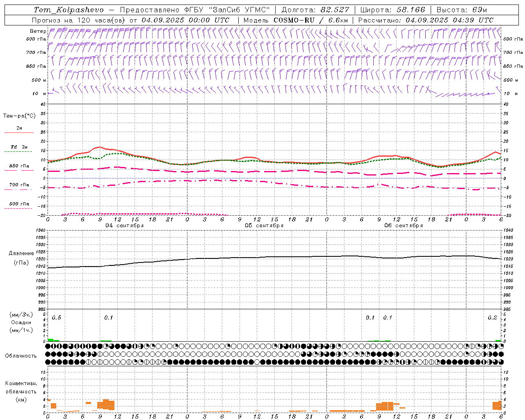
Task: Select the "(мм/1ч.)" precipitation unit label
Action: 21,330
